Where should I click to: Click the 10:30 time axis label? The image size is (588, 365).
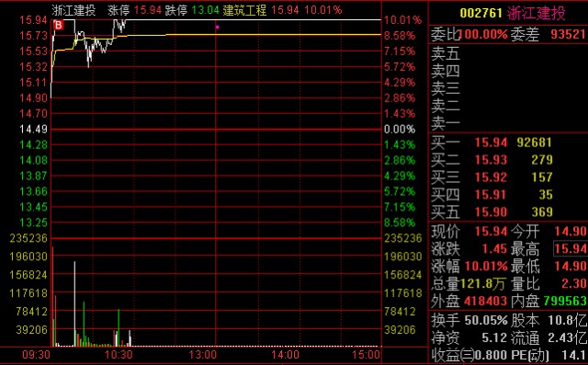click(x=119, y=355)
